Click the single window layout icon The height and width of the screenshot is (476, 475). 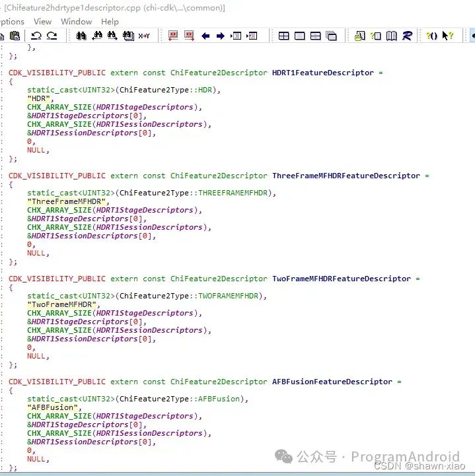point(299,36)
